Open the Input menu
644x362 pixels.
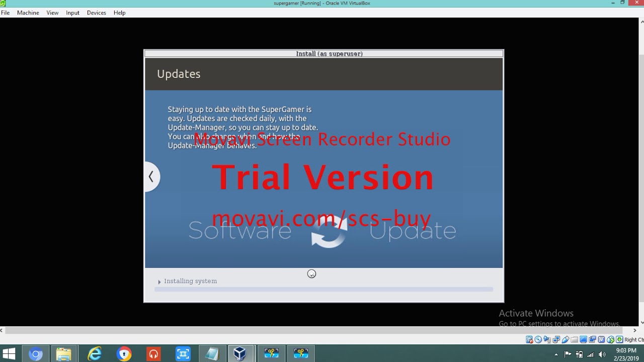click(x=72, y=13)
